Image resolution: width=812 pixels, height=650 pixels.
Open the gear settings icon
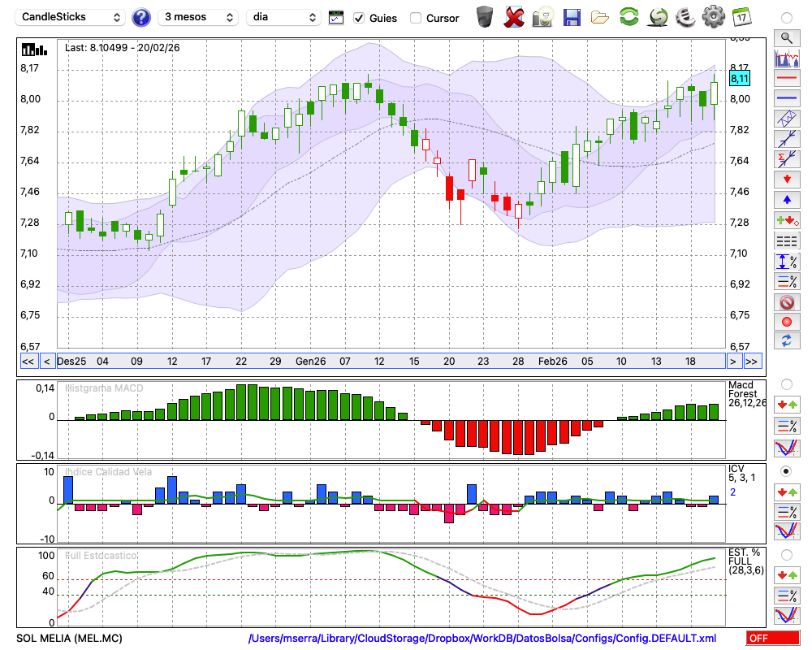tap(713, 17)
